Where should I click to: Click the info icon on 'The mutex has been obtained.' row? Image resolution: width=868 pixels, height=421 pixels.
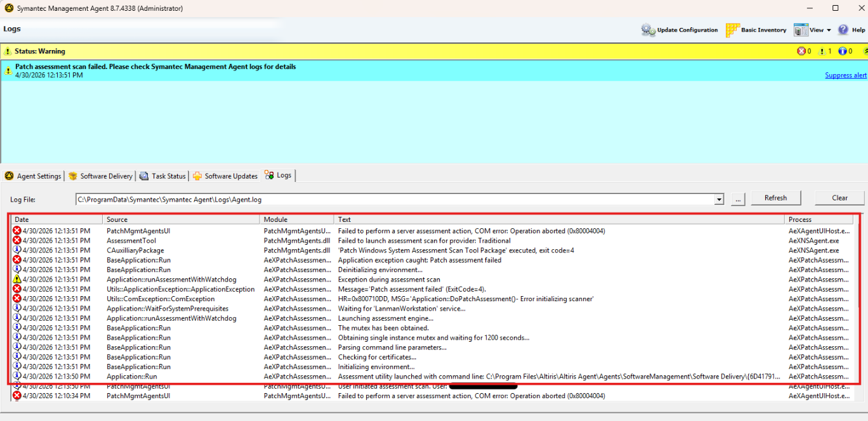coord(17,328)
